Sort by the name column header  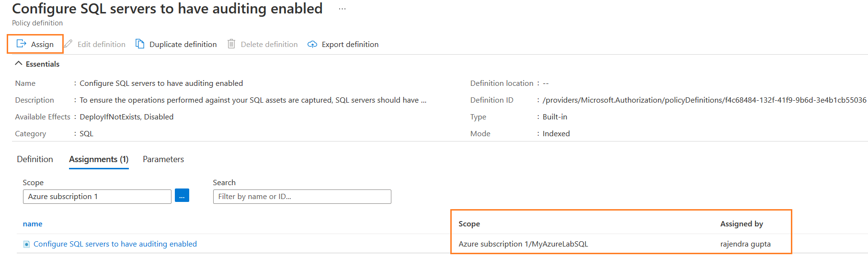coord(33,224)
